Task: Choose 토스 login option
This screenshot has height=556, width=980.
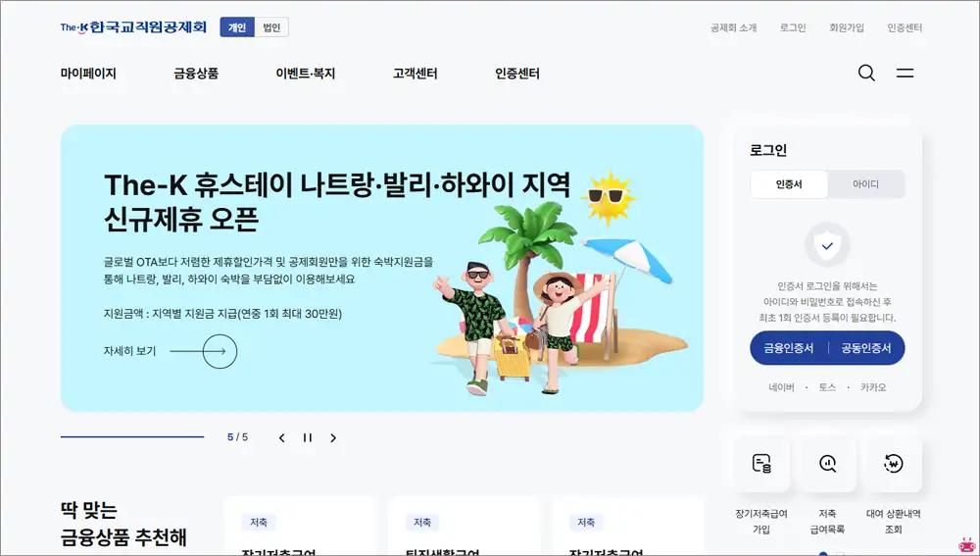Action: click(827, 387)
